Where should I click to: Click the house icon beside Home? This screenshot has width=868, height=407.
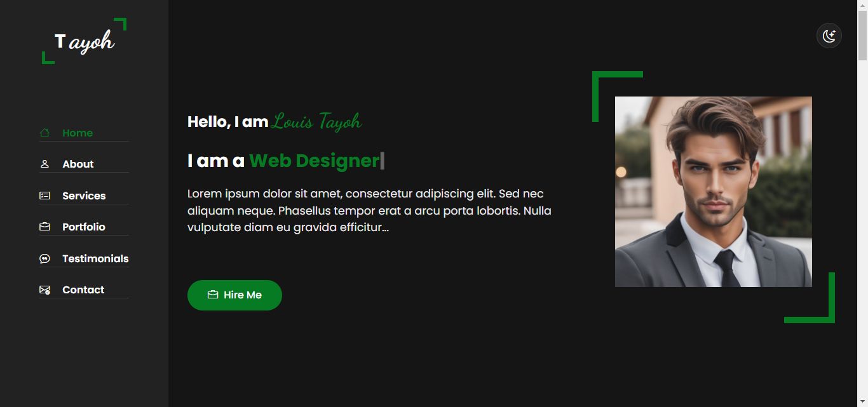click(44, 133)
